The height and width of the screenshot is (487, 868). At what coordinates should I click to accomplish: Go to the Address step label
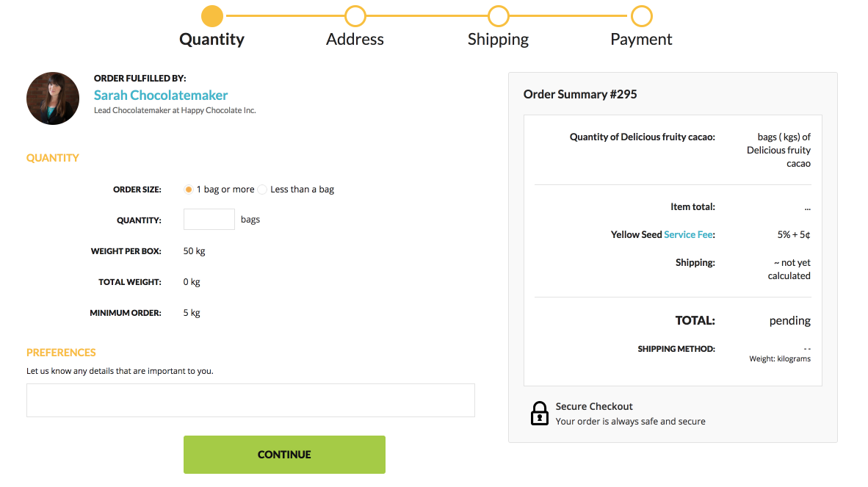(355, 39)
